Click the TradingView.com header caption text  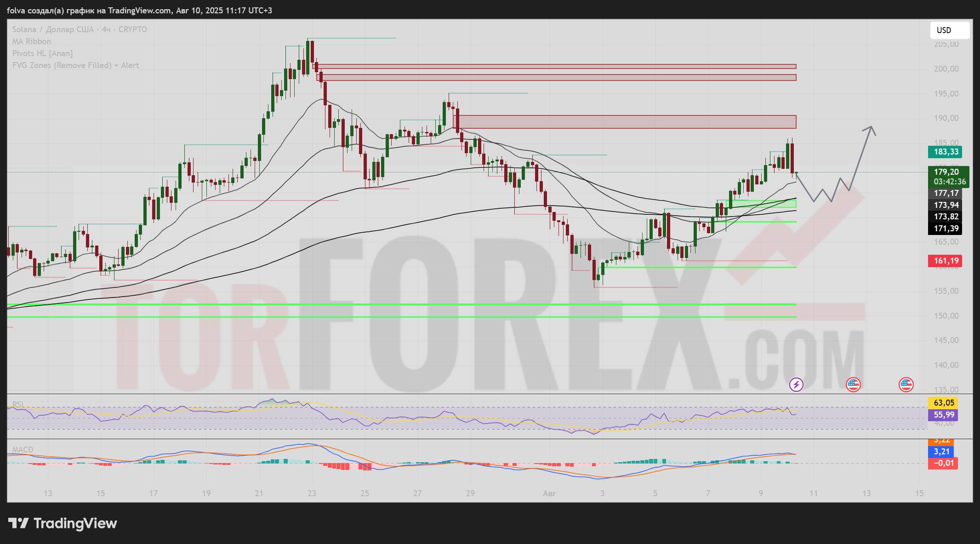(139, 10)
